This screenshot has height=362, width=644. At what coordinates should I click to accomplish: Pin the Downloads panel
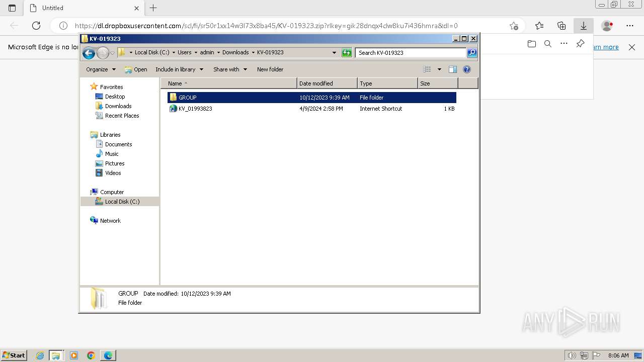[580, 44]
